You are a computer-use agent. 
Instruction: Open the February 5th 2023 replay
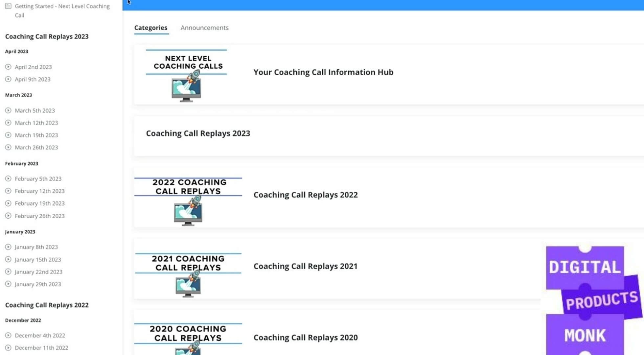pos(38,178)
